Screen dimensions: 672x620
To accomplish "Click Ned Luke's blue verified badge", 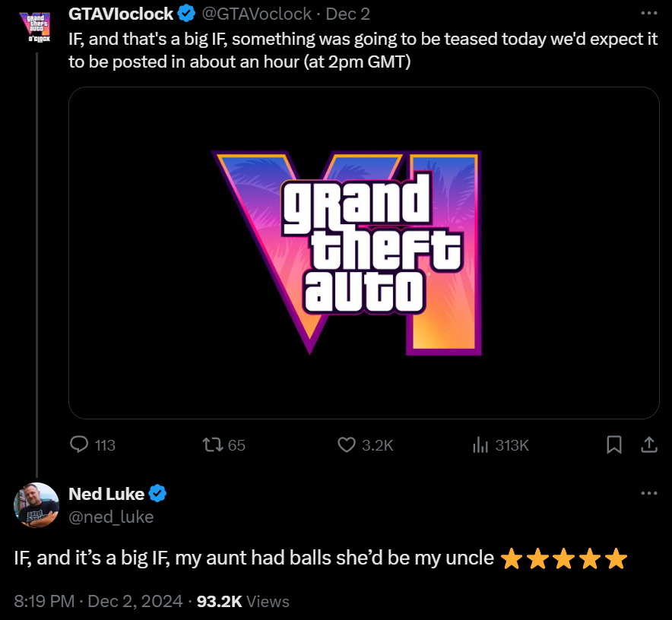I will 157,494.
